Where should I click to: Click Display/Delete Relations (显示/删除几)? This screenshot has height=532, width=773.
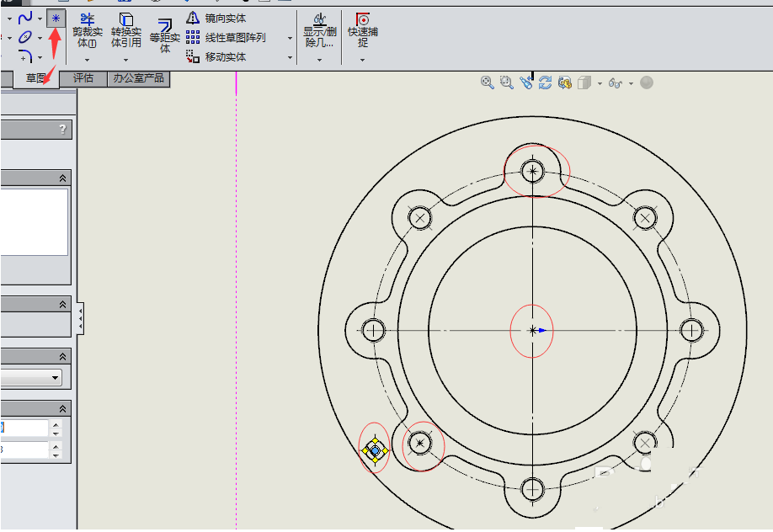(318, 28)
